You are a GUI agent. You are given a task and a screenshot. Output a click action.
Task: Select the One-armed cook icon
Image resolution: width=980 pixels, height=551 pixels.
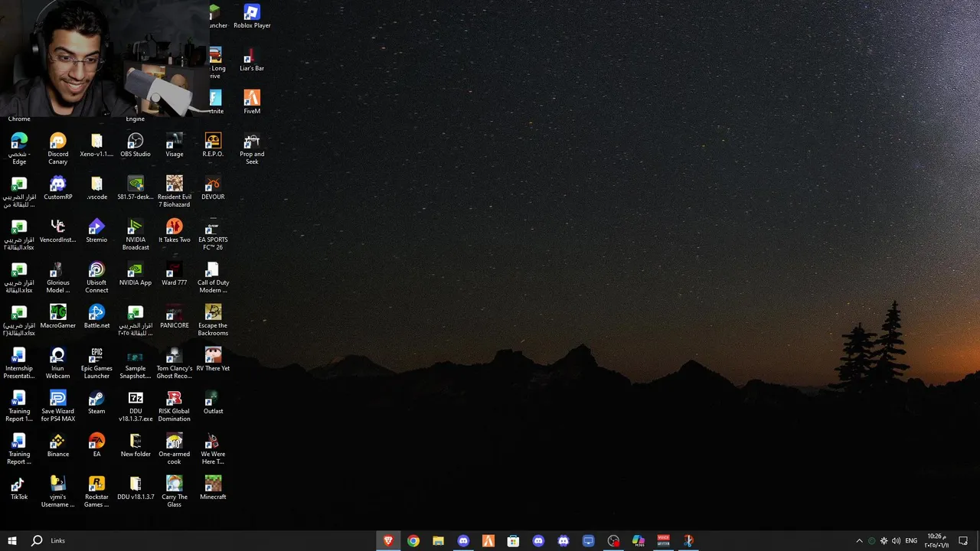point(175,449)
